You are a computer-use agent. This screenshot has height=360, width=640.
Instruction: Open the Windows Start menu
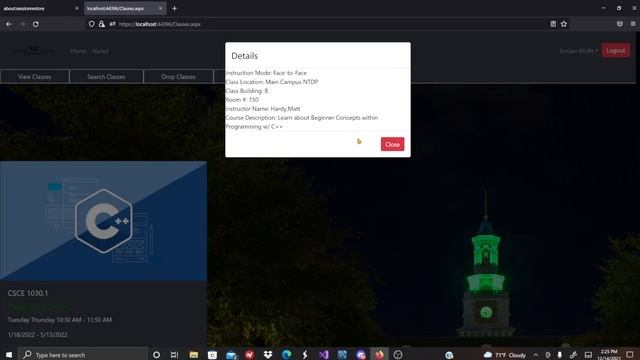point(9,355)
